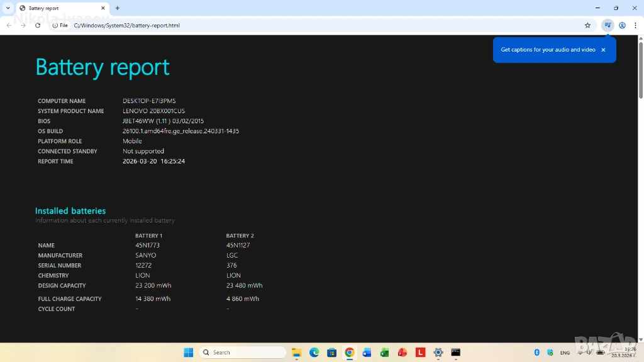Open Chrome's three-dot menu
The width and height of the screenshot is (644, 362).
[636, 25]
